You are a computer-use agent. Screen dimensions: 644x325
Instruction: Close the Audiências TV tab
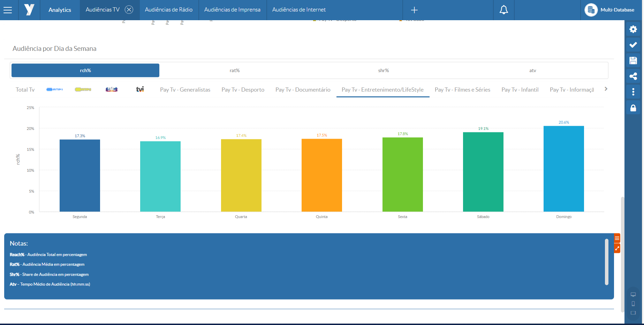pyautogui.click(x=129, y=10)
